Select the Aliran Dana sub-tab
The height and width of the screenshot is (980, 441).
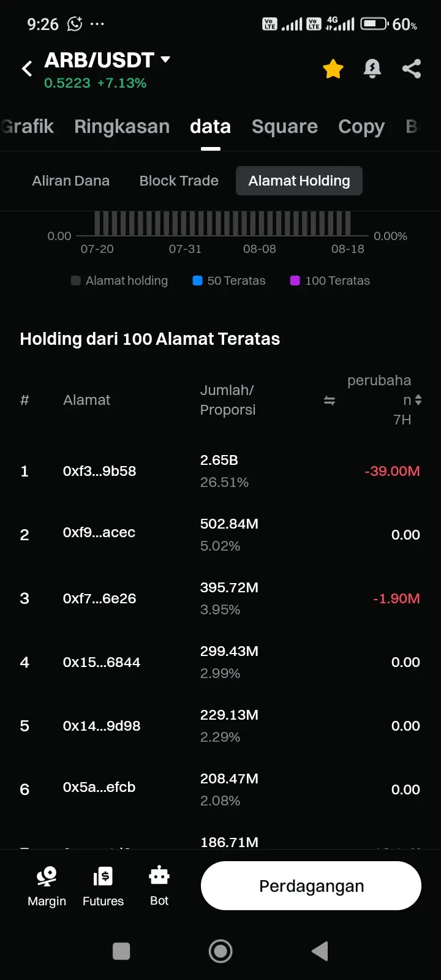tap(71, 181)
